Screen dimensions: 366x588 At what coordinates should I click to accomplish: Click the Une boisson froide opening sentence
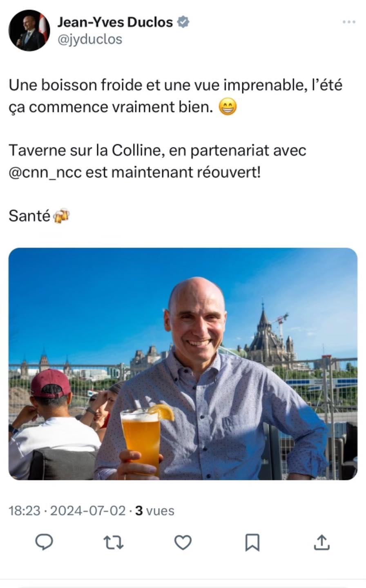(x=175, y=96)
